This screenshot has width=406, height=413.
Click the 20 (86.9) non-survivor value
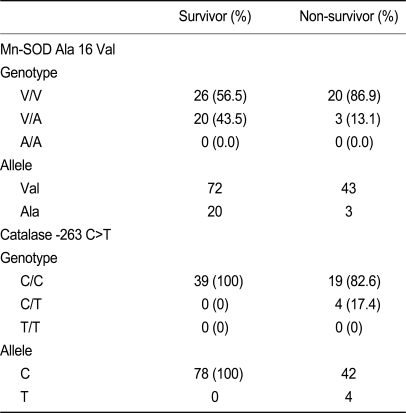pyautogui.click(x=354, y=96)
